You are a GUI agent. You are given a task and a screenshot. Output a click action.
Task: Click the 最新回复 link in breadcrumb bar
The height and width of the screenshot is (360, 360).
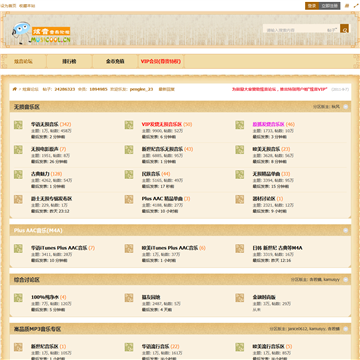(166, 89)
